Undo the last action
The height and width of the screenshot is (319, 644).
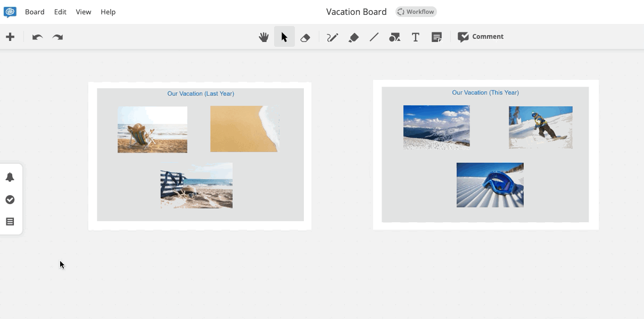pos(37,37)
